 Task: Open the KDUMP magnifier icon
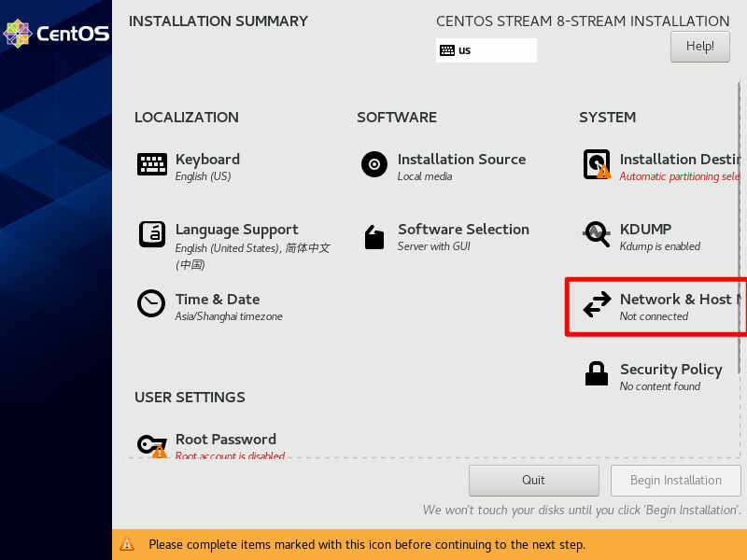(596, 234)
